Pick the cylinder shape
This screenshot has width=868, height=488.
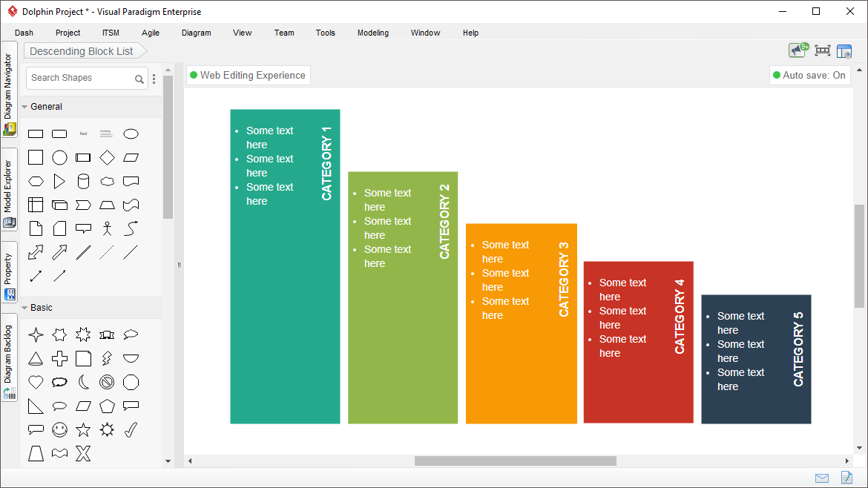83,182
